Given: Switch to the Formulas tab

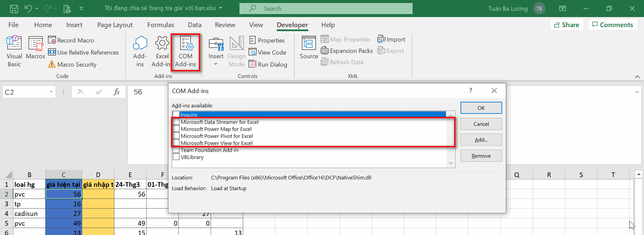Looking at the screenshot, I should pos(160,25).
